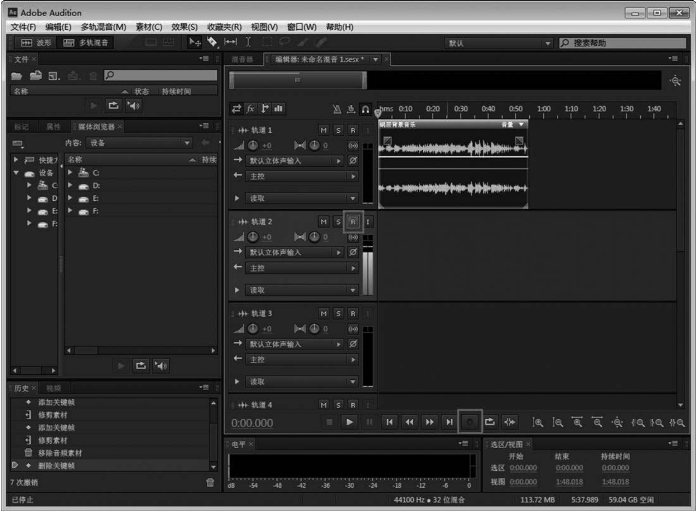Mute track 1 with M button
This screenshot has width=696, height=511.
[x=323, y=131]
